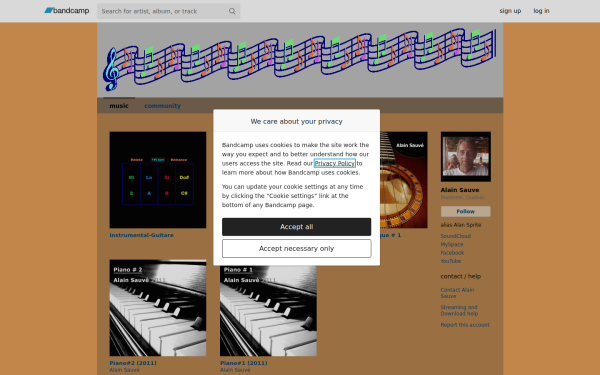Switch to the community tab
600x375 pixels.
click(x=162, y=106)
